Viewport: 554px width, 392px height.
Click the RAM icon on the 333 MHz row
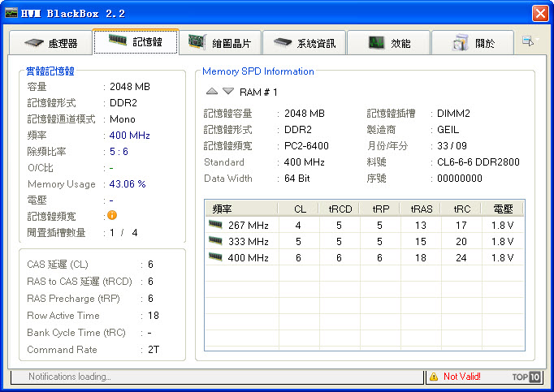(215, 241)
